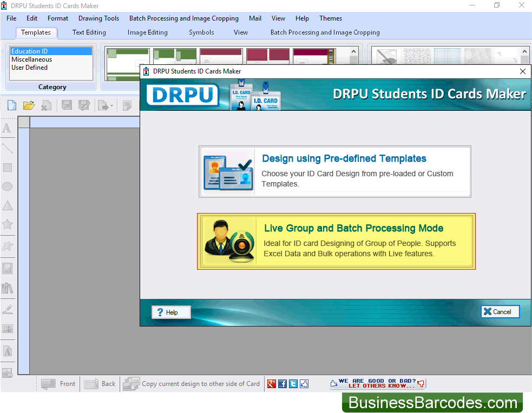The height and width of the screenshot is (413, 532).
Task: Select the Ellipse shape tool
Action: click(8, 186)
